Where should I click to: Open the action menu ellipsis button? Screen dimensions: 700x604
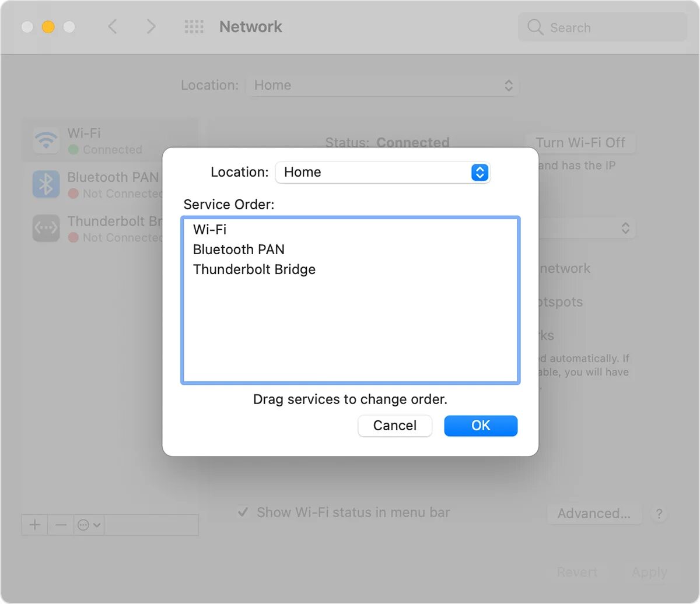[x=90, y=525]
